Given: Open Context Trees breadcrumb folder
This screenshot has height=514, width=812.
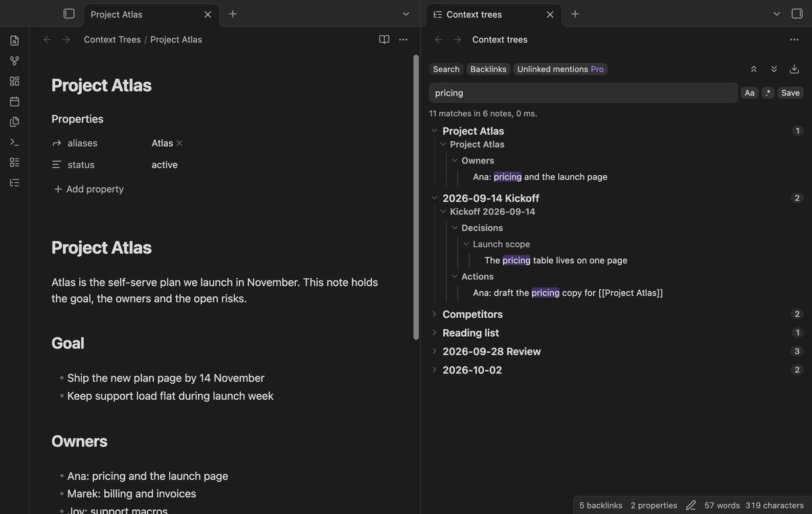Looking at the screenshot, I should tap(112, 39).
